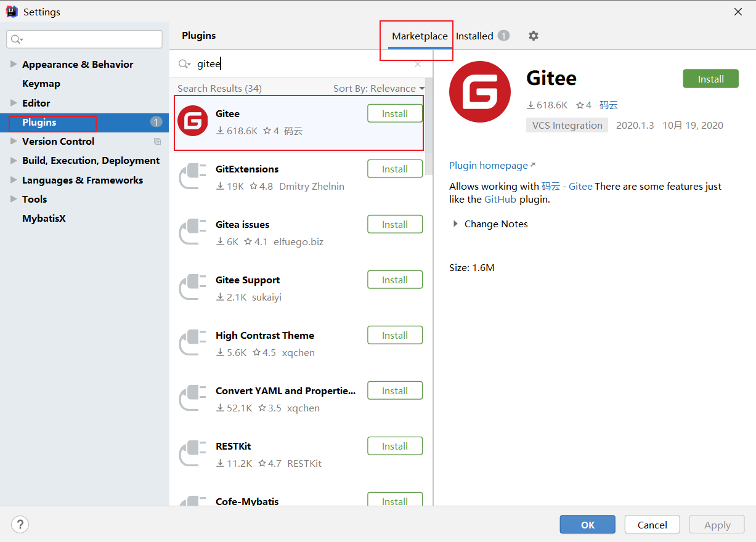Install the High Contrast Theme plugin
Image resolution: width=756 pixels, height=542 pixels.
(395, 335)
